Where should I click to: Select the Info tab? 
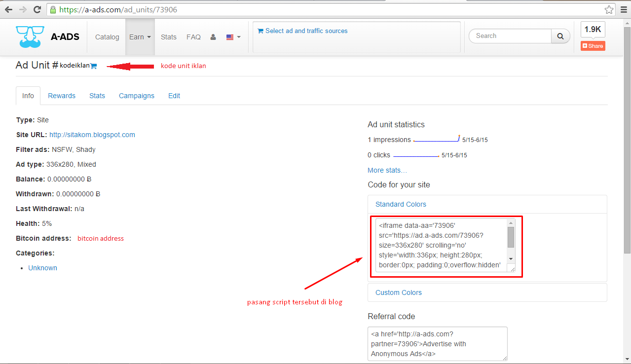pos(28,96)
